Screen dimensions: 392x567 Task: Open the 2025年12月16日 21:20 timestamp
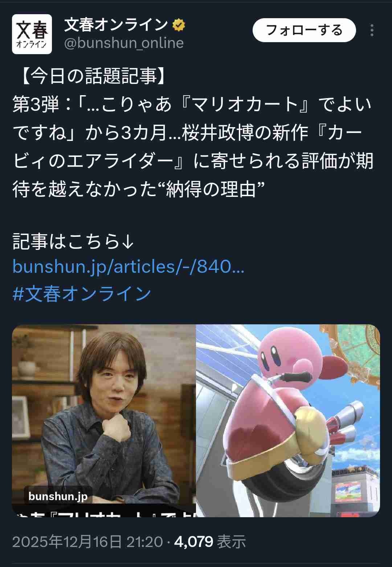click(87, 542)
